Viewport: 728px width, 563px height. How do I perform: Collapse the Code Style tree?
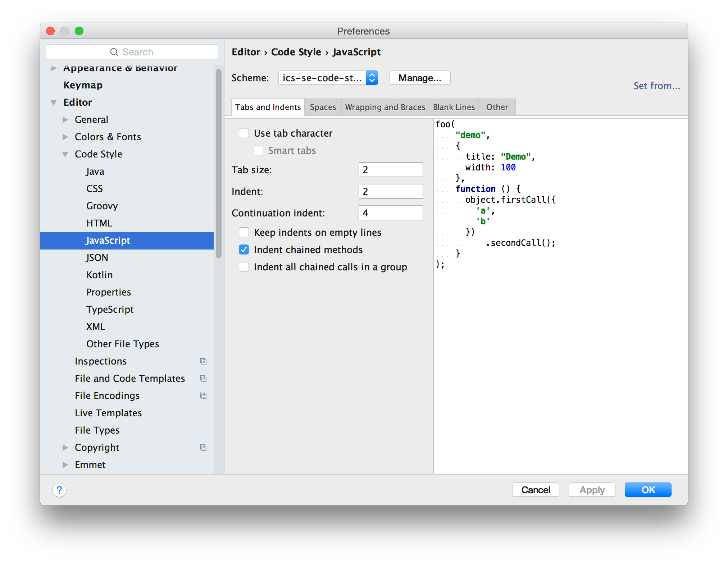point(65,154)
